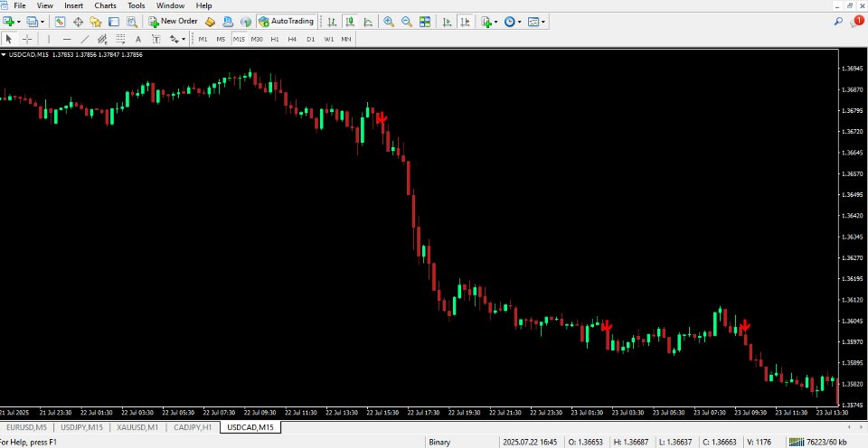Zoom out on the chart
Image resolution: width=868 pixels, height=448 pixels.
click(406, 22)
